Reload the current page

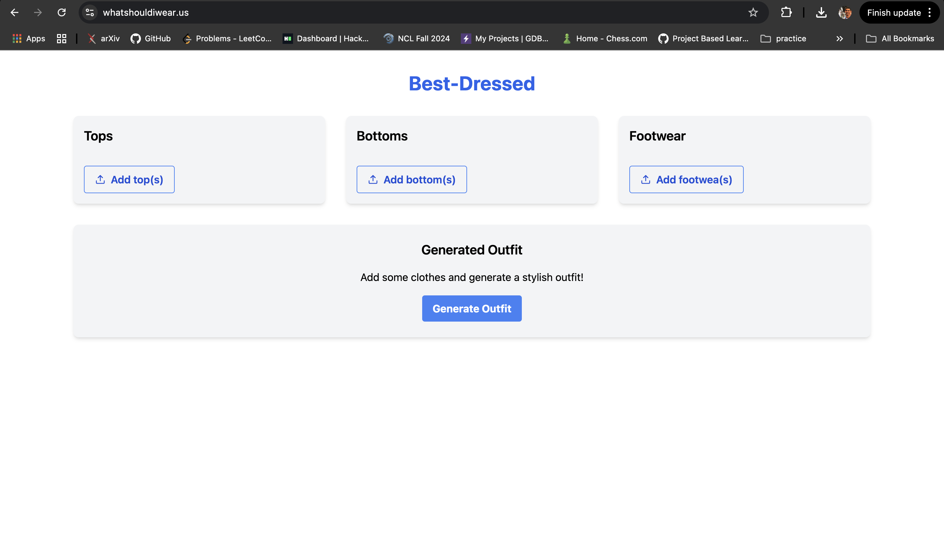62,12
